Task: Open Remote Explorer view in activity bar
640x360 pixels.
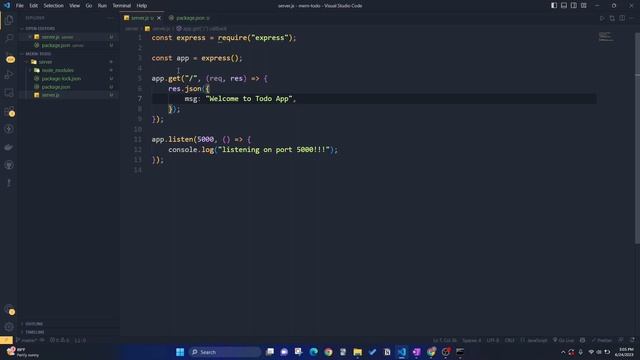Action: point(9,93)
